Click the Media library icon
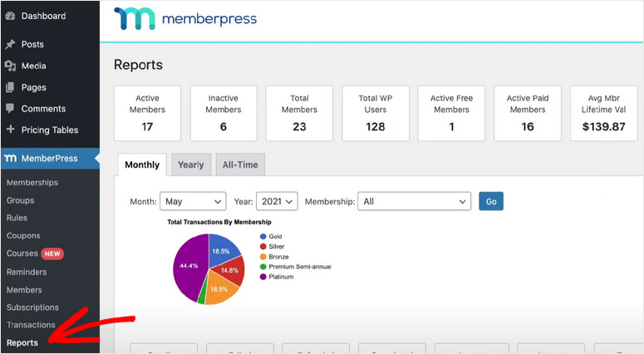The image size is (644, 354). click(x=10, y=66)
